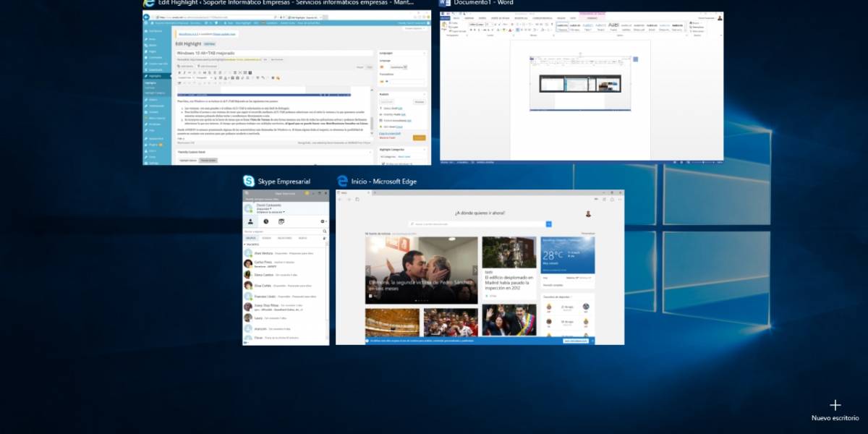Click the Edge logo beside Inicio - Microsoft Edge
Image resolution: width=868 pixels, height=434 pixels.
(342, 181)
